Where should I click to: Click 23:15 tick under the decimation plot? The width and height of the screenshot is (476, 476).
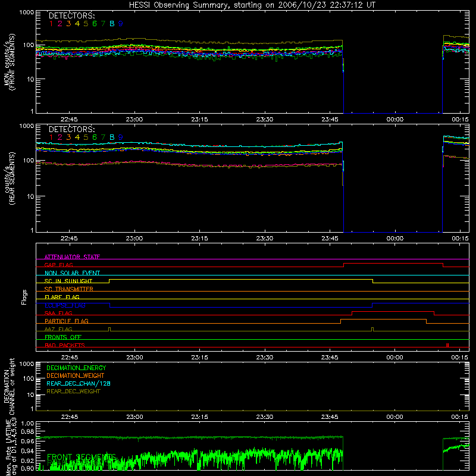[x=199, y=417]
